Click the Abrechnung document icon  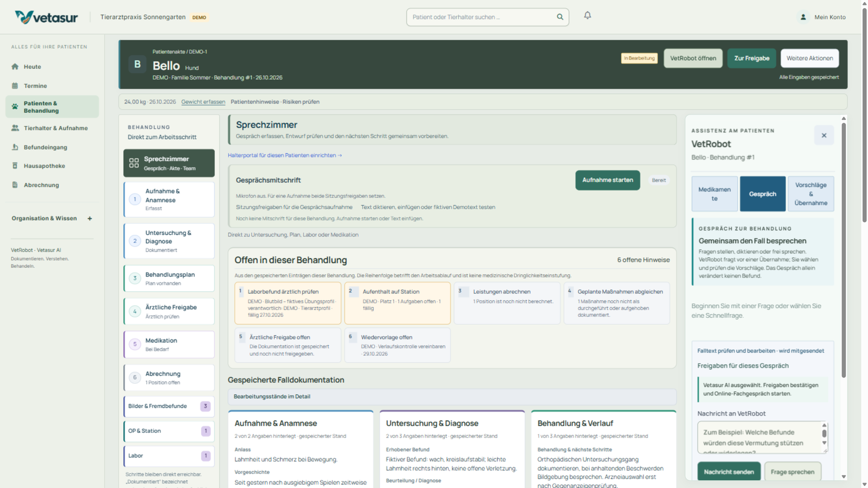pos(15,185)
